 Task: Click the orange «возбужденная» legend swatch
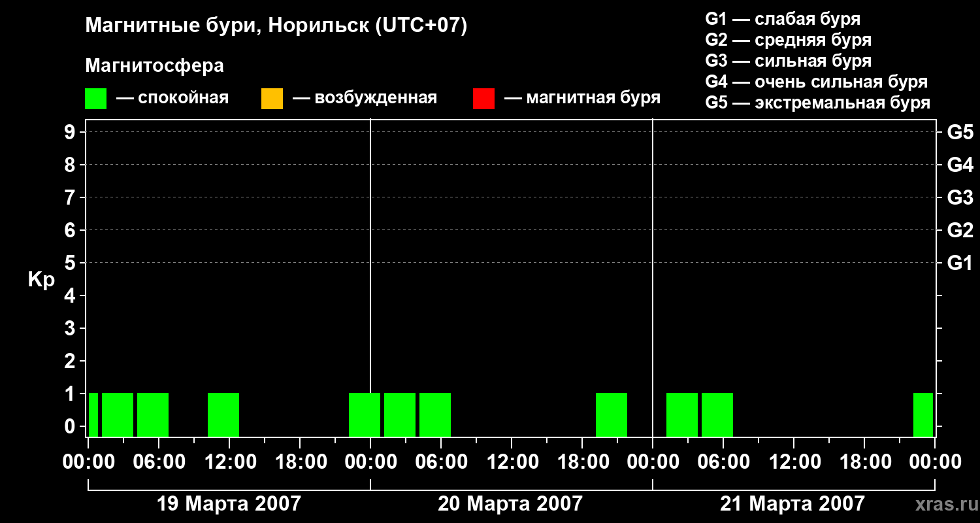(x=272, y=99)
